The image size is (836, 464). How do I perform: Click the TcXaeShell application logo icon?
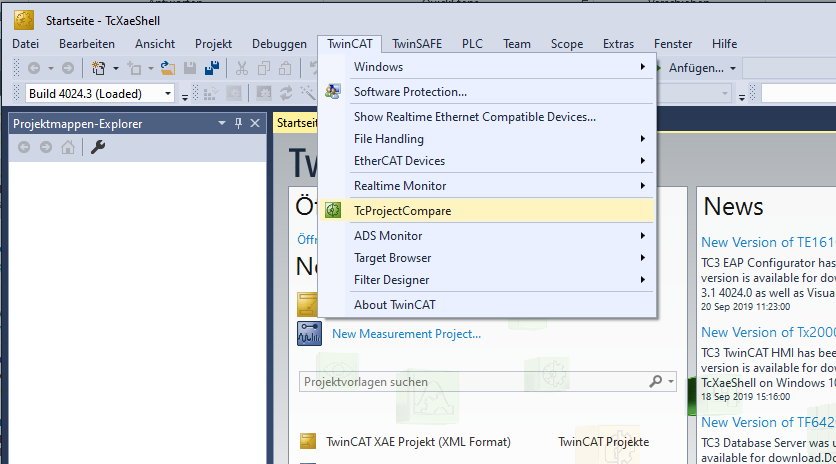[x=23, y=20]
